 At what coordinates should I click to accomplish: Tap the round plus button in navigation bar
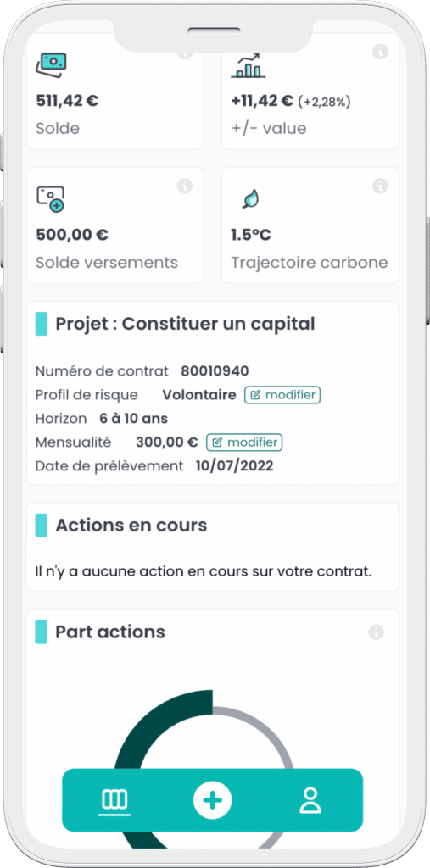point(212,800)
